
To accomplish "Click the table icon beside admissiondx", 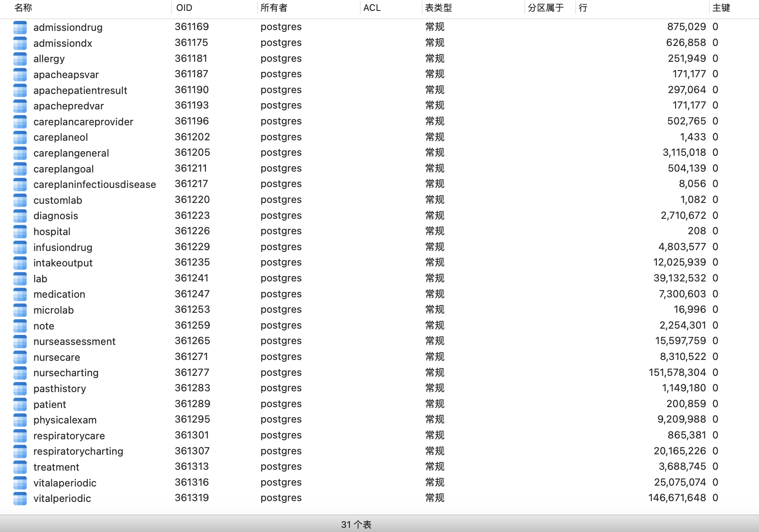I will (x=20, y=43).
